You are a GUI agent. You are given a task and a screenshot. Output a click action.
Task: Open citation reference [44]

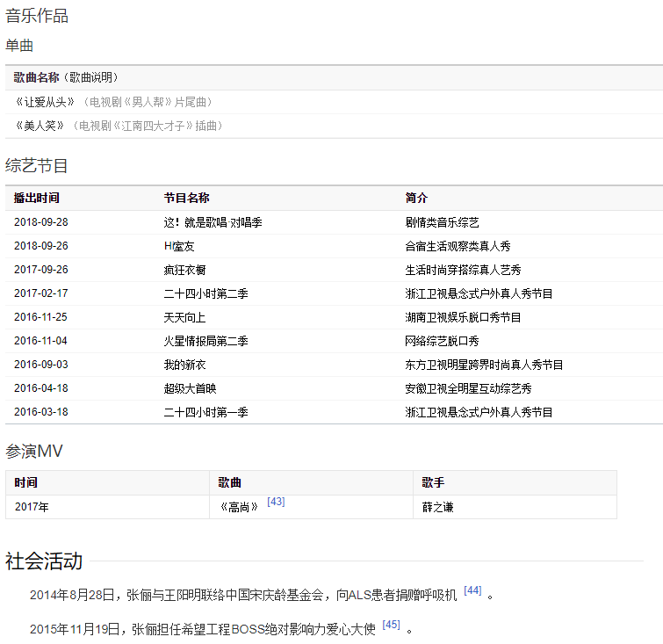(472, 590)
